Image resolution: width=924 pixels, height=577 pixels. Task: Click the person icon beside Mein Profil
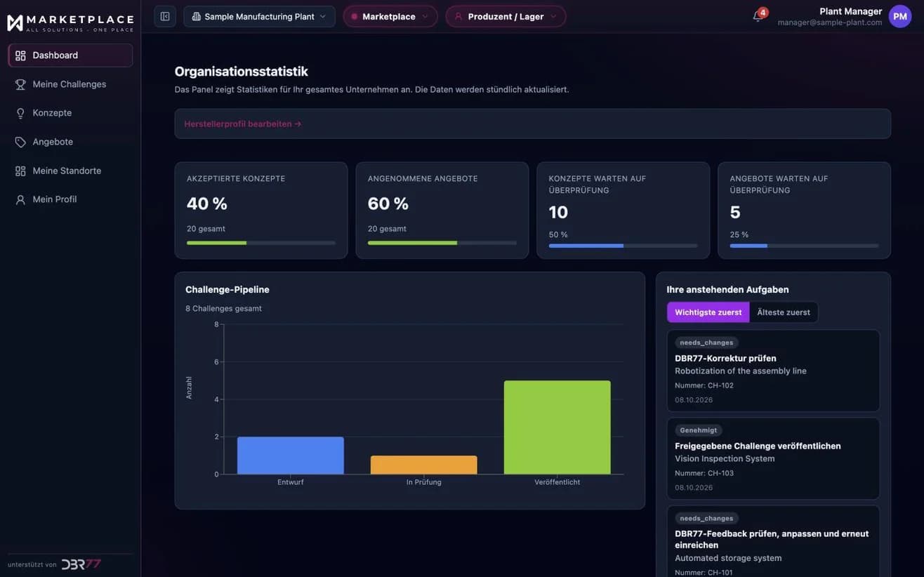tap(20, 199)
